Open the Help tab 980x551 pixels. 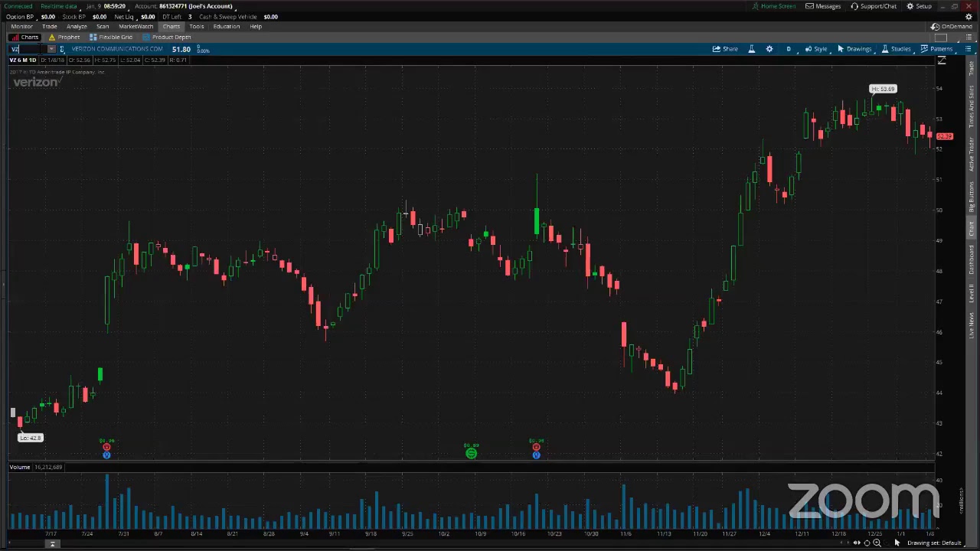pos(256,27)
